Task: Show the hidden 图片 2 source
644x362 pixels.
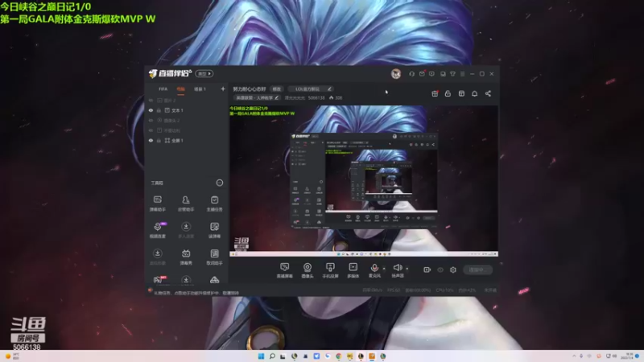Action: (151, 100)
